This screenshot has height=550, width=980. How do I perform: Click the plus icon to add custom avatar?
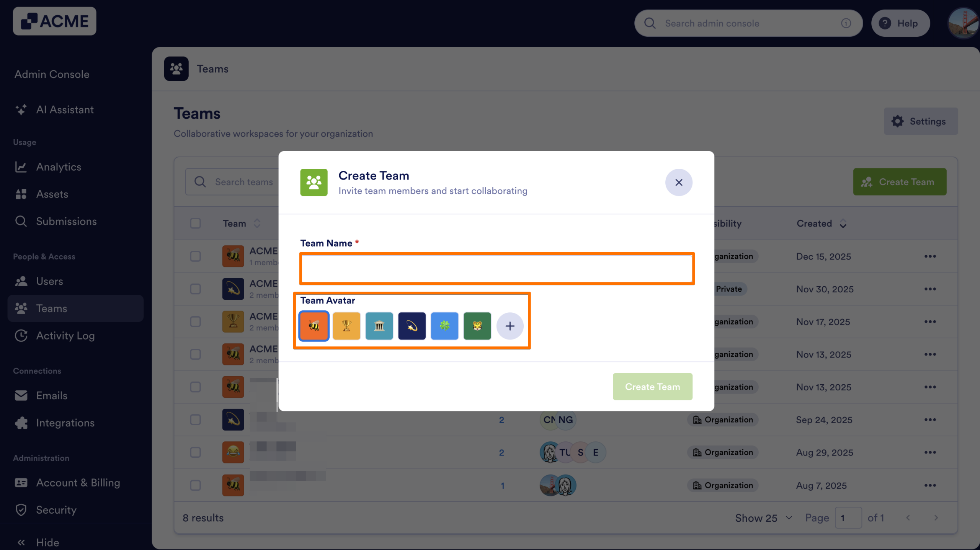pyautogui.click(x=510, y=326)
